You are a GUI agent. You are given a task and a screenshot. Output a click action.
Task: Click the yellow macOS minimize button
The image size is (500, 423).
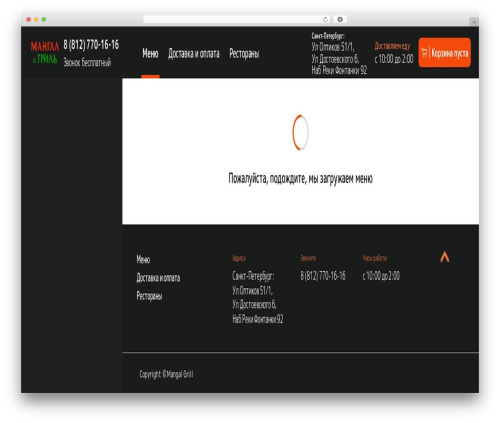pyautogui.click(x=36, y=19)
